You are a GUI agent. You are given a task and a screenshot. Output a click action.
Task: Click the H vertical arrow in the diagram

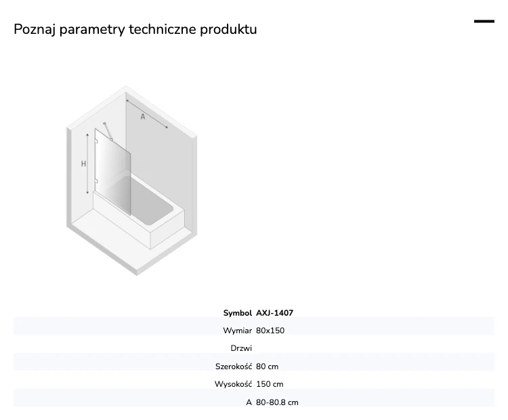point(87,164)
